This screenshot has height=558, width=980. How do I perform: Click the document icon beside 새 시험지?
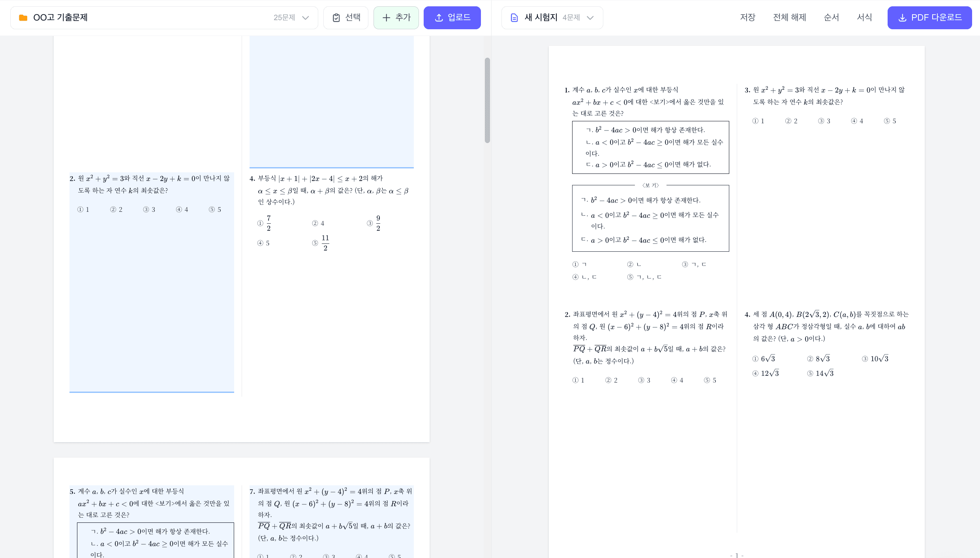pos(514,18)
